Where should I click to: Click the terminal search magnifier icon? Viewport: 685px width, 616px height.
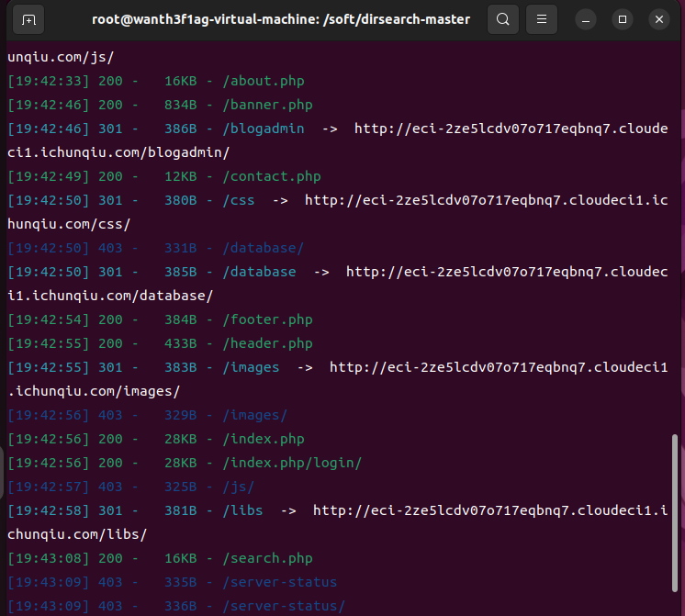pos(502,18)
